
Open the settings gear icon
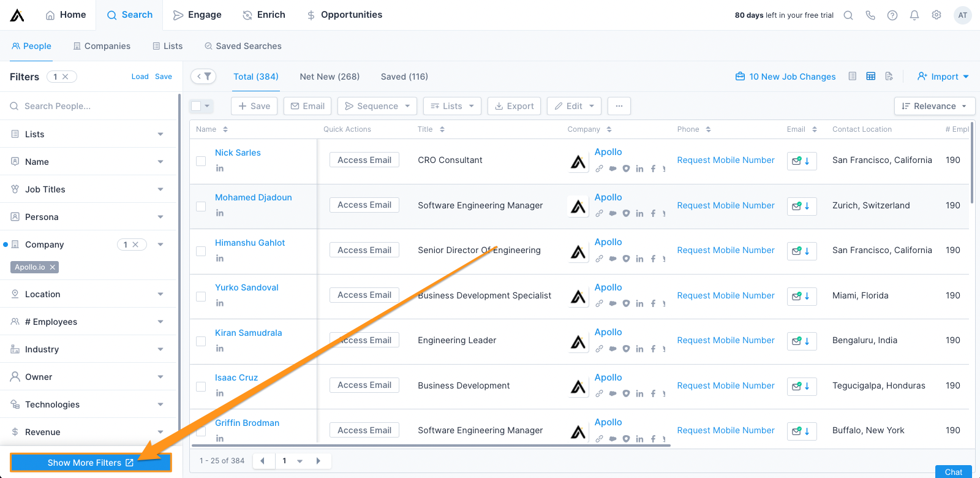(x=937, y=15)
